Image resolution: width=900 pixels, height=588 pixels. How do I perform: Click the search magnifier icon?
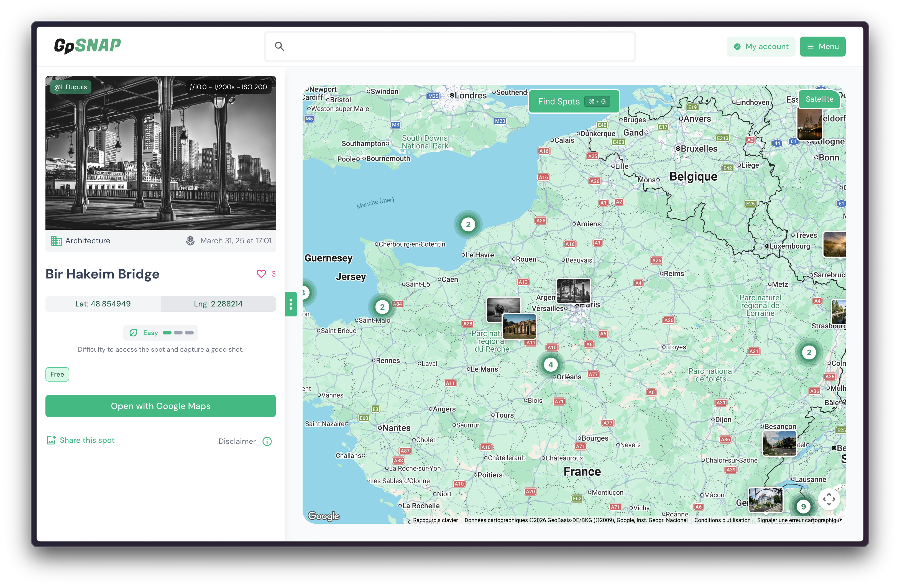(x=280, y=46)
